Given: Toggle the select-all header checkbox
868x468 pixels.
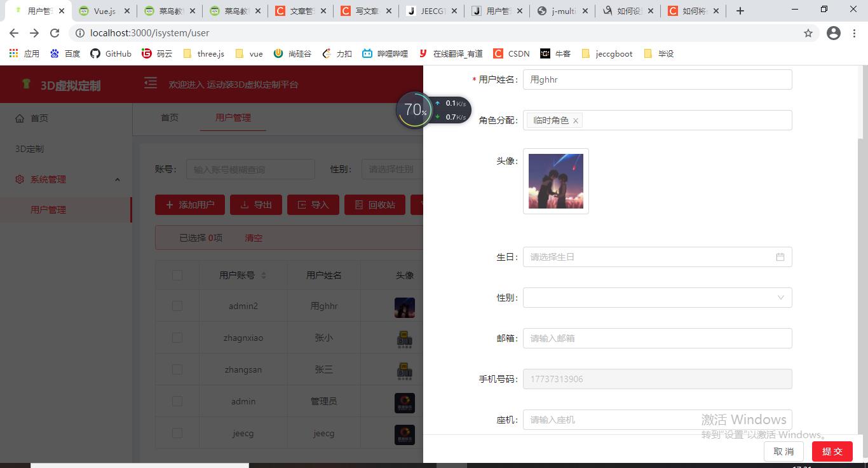Looking at the screenshot, I should point(177,275).
